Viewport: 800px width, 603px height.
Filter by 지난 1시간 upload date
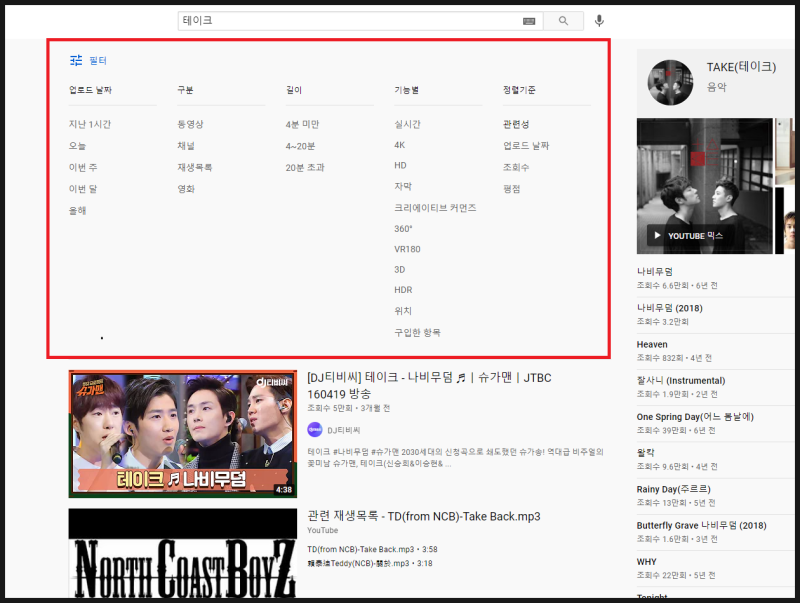pyautogui.click(x=90, y=124)
